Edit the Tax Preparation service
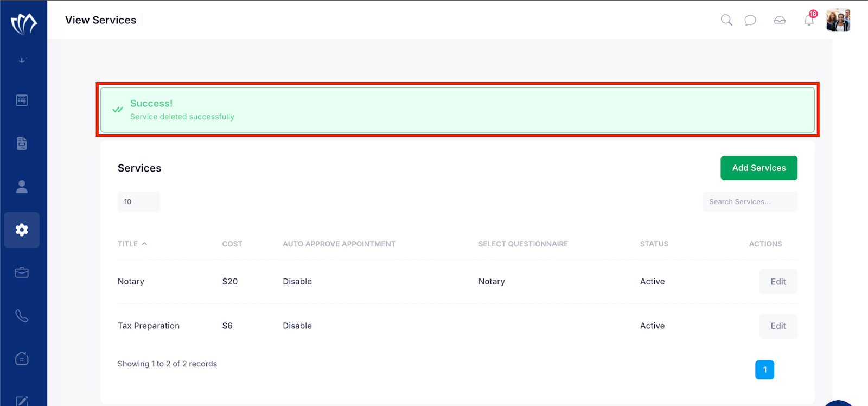This screenshot has width=868, height=406. (x=778, y=326)
